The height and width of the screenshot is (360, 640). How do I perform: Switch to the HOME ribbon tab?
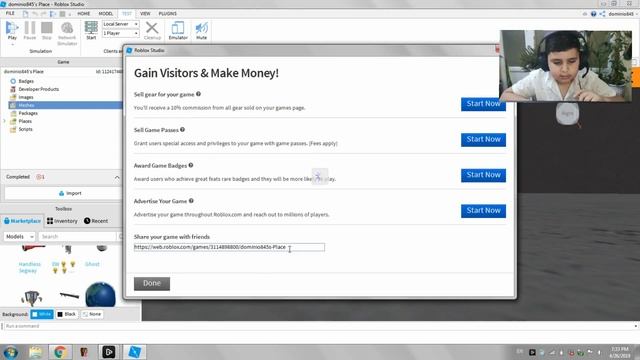tap(84, 13)
